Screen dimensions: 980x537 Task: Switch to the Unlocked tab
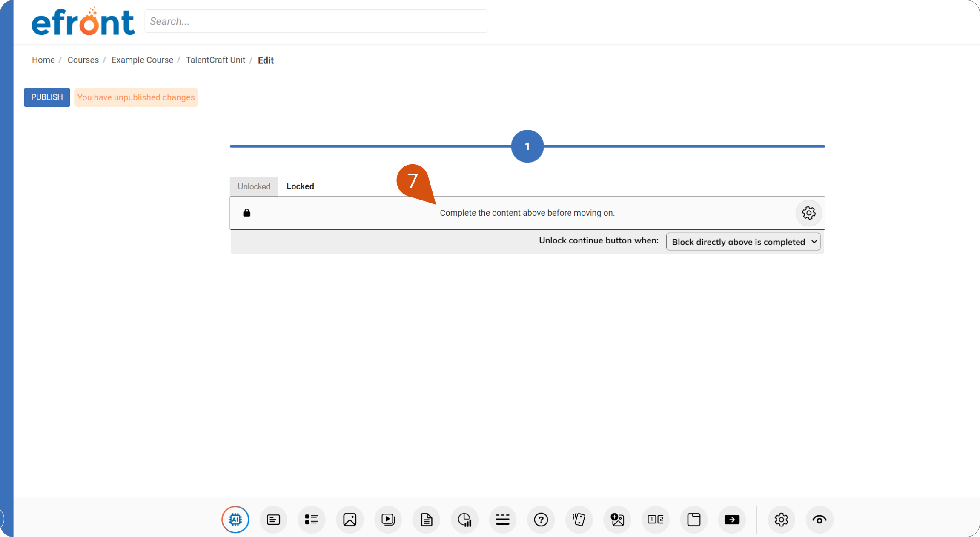point(254,186)
